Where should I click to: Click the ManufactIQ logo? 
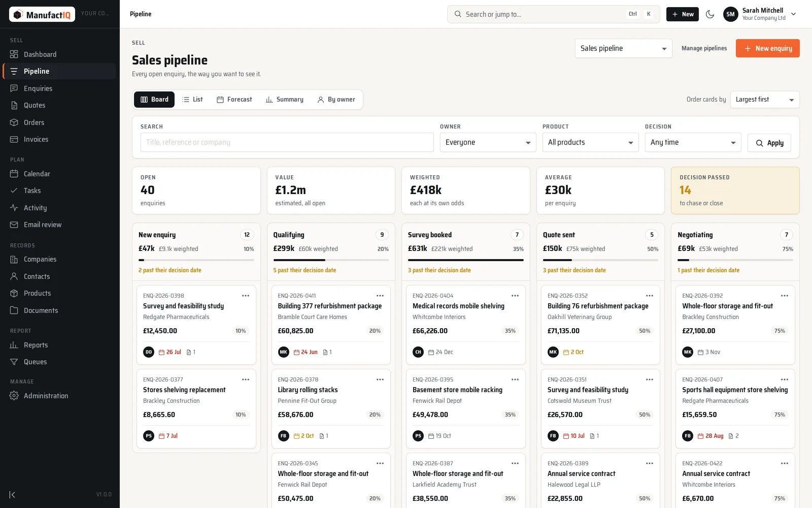[x=42, y=14]
